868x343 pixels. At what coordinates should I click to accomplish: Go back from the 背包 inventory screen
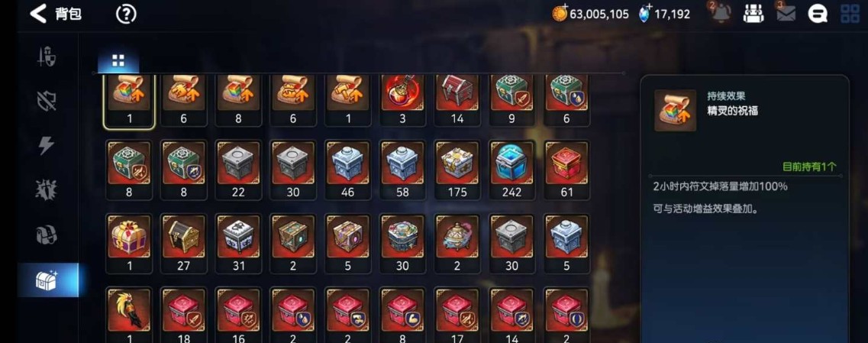[38, 14]
